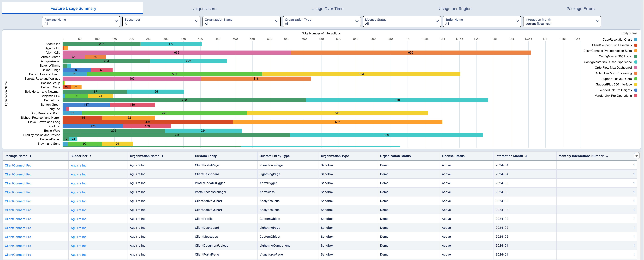Viewport: 644px width, 260px height.
Task: Click the Blake, Brown and Long 607 segment
Action: click(x=337, y=122)
